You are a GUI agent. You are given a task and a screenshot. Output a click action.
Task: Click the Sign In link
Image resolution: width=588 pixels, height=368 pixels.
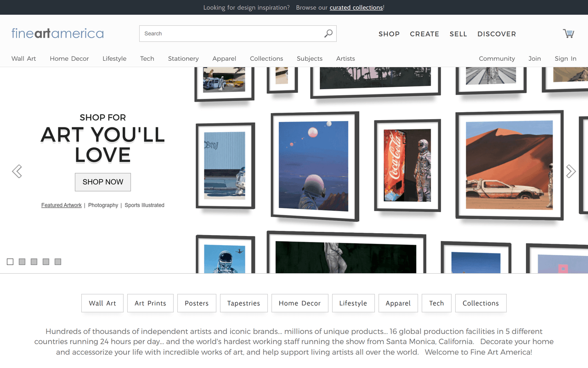(x=565, y=58)
